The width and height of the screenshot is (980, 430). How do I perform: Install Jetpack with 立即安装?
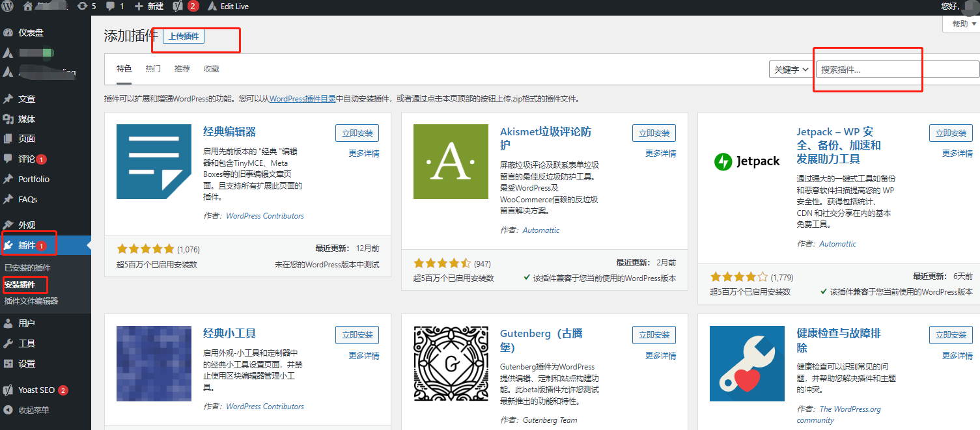coord(951,133)
